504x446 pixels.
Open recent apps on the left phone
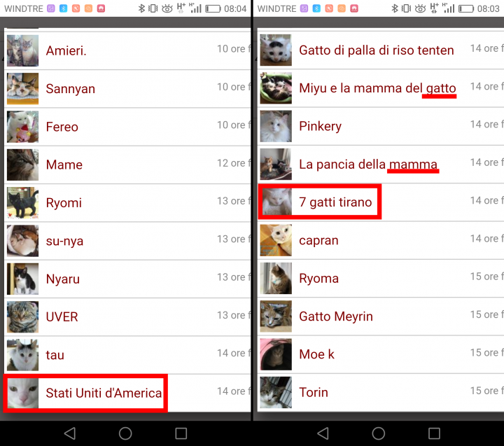181,433
